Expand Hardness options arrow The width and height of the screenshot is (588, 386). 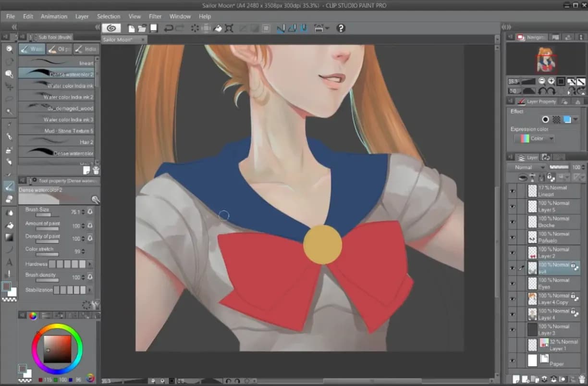click(x=90, y=264)
